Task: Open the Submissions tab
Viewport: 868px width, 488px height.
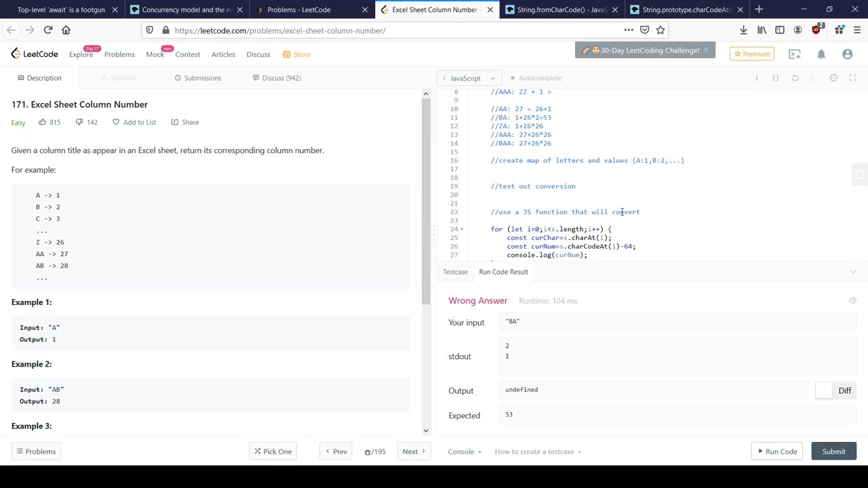Action: pyautogui.click(x=197, y=78)
